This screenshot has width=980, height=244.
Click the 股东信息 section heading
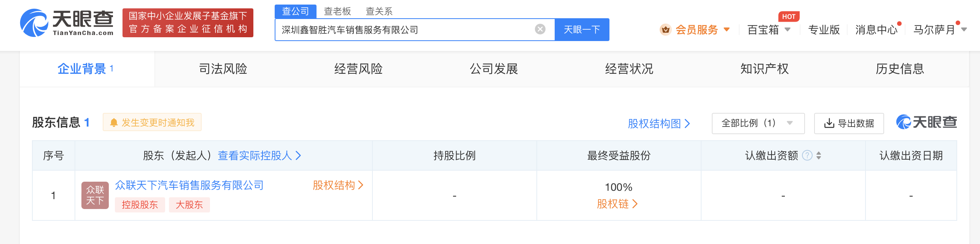pyautogui.click(x=56, y=122)
